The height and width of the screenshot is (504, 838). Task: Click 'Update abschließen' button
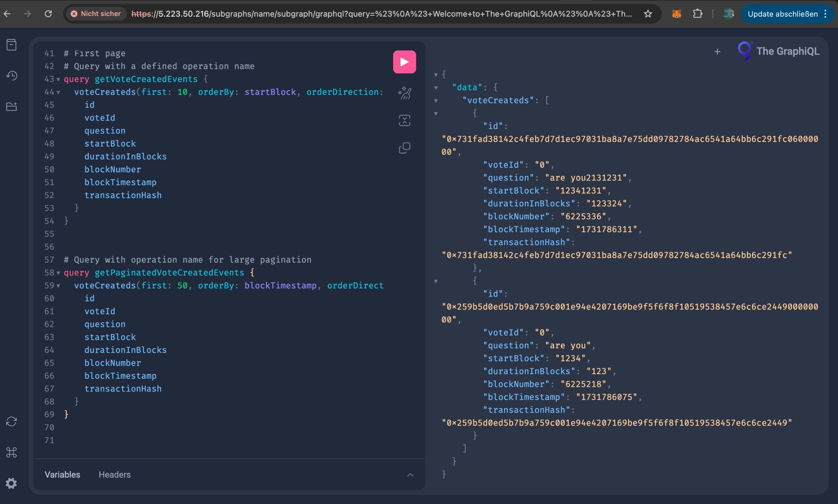coord(782,14)
